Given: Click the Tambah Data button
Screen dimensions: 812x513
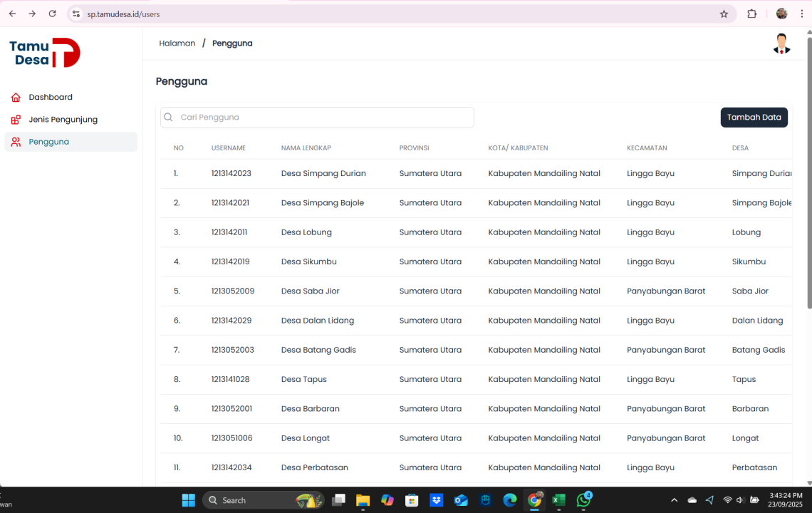Looking at the screenshot, I should [x=754, y=118].
